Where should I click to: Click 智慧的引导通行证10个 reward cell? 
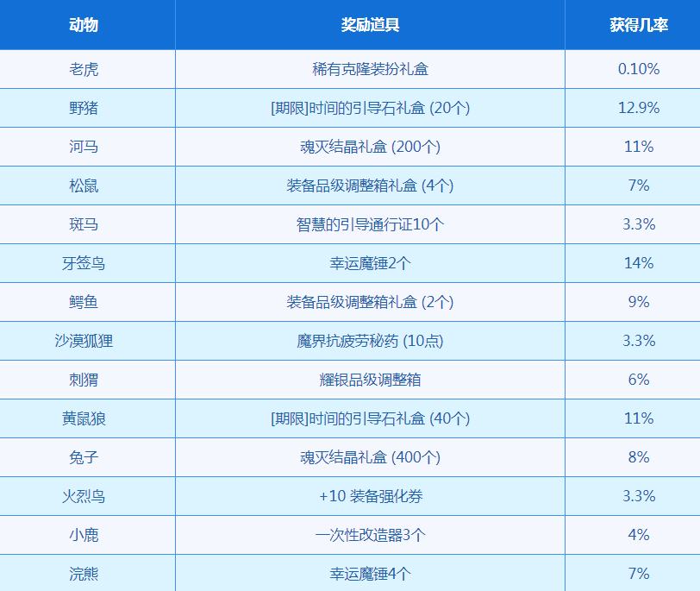370,224
